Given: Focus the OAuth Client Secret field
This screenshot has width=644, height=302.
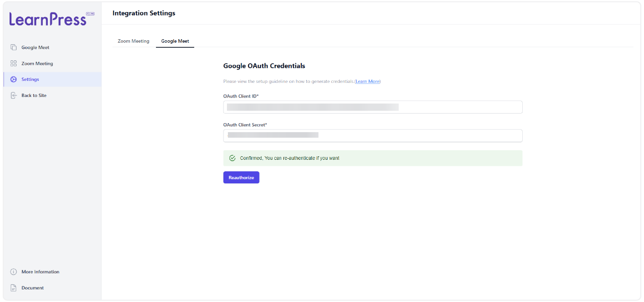Looking at the screenshot, I should tap(373, 136).
